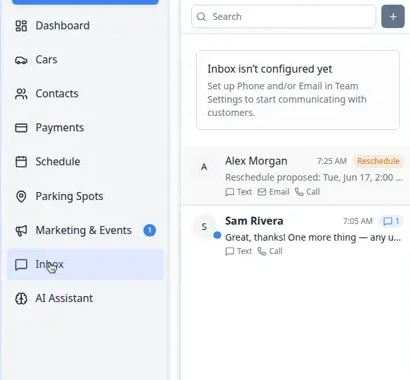
Task: Click the Dashboard grid icon
Action: [21, 26]
